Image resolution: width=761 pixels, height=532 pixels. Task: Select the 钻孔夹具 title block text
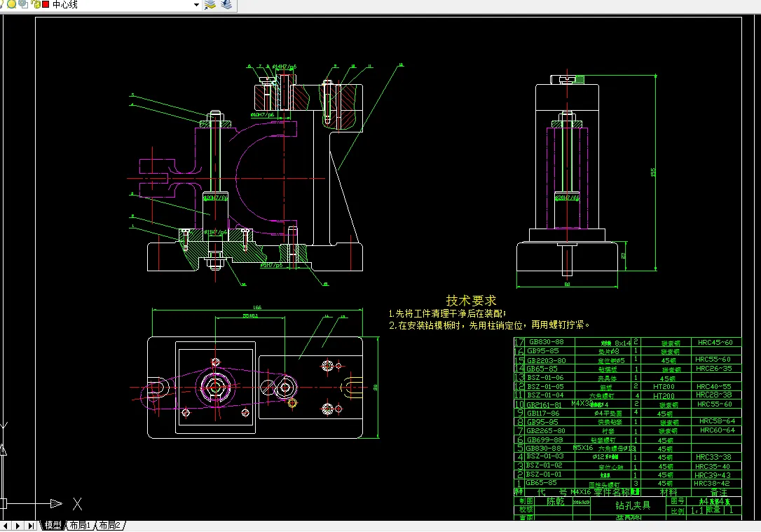coord(633,505)
